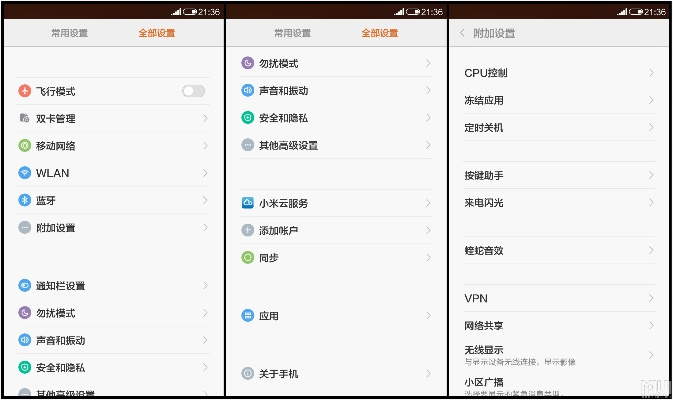Tap 其他高级设置 label above 小米云服务
This screenshot has width=673, height=400.
tap(288, 145)
